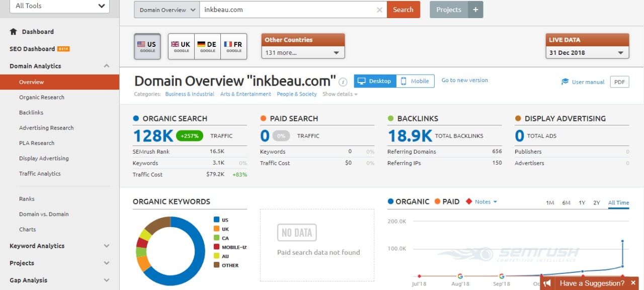Expand Show details for categories

click(340, 94)
